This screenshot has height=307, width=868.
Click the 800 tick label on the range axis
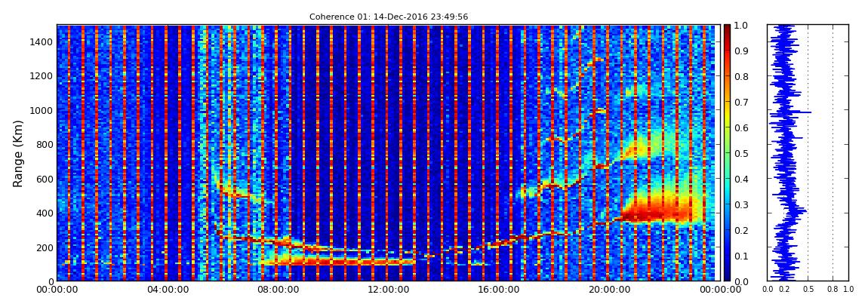click(x=45, y=145)
